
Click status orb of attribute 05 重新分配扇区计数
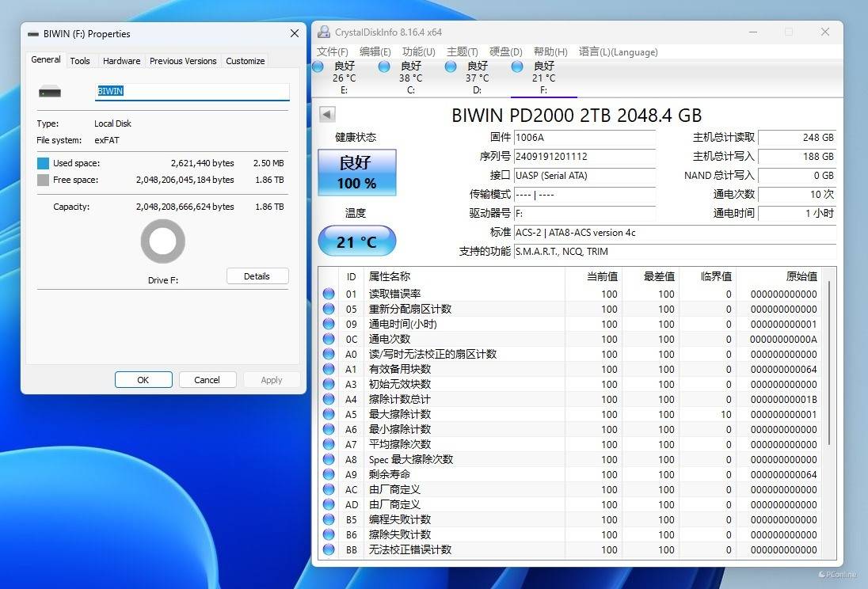point(329,309)
